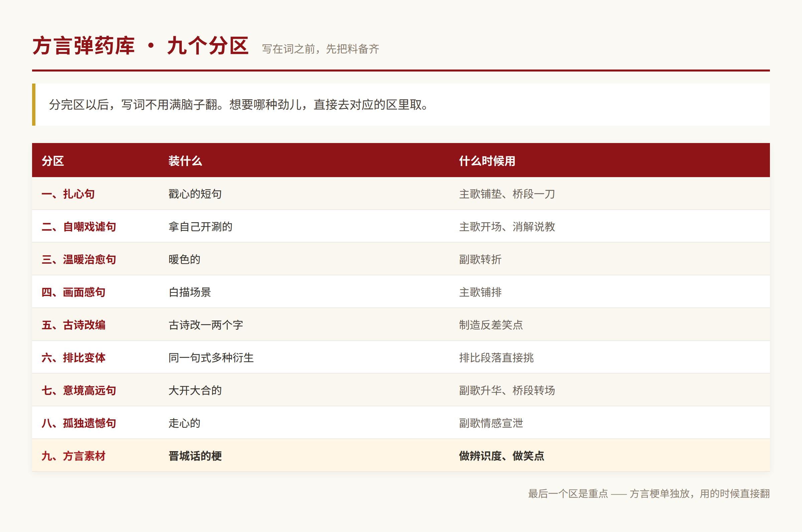Screen dimensions: 802x532
Task: Click the cell 副歌升华、桥段转场
Action: point(507,390)
